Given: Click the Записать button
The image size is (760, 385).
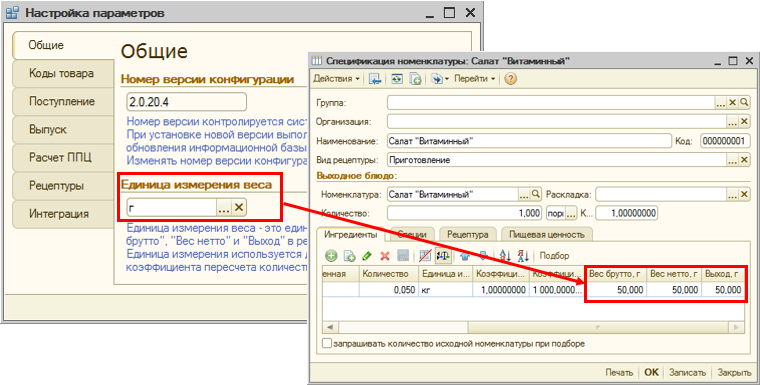Looking at the screenshot, I should click(x=687, y=372).
